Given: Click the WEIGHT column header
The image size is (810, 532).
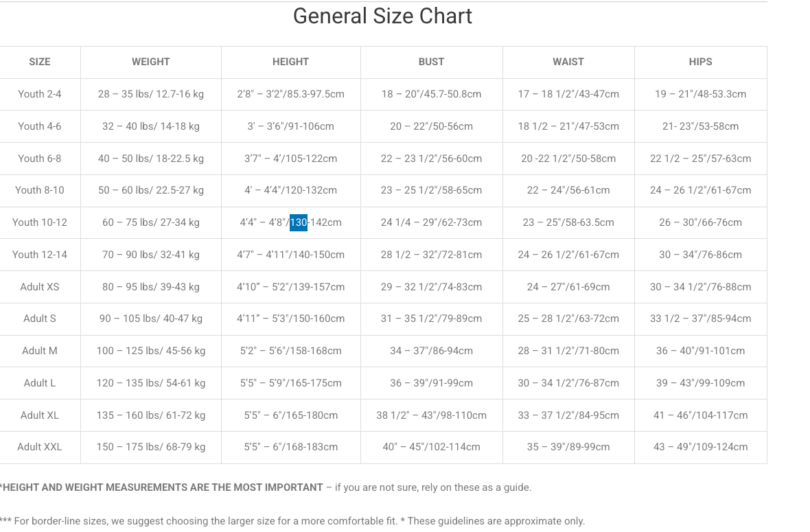Looking at the screenshot, I should [151, 62].
